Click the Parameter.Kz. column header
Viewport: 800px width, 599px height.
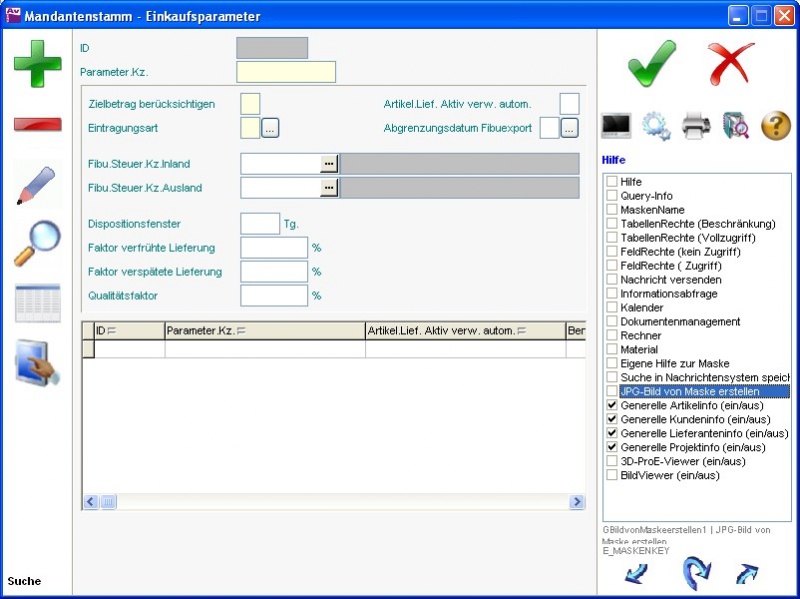(264, 330)
